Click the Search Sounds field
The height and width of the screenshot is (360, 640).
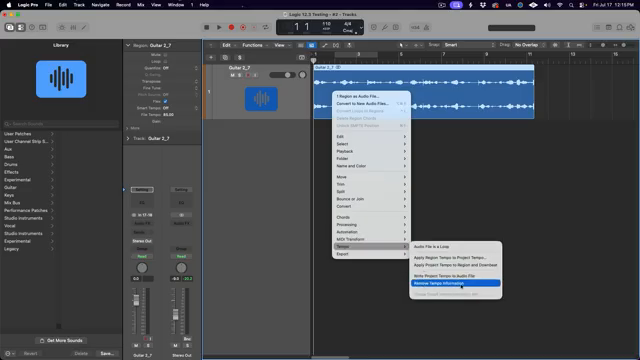click(61, 124)
